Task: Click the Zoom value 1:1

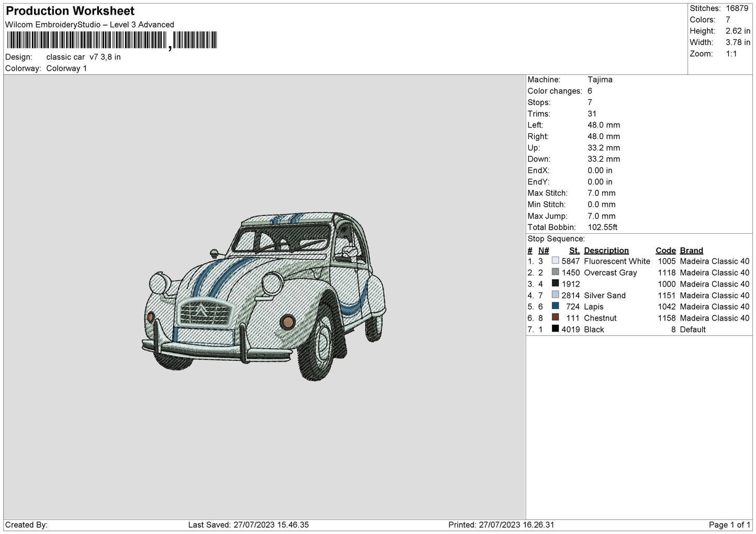Action: 731,54
